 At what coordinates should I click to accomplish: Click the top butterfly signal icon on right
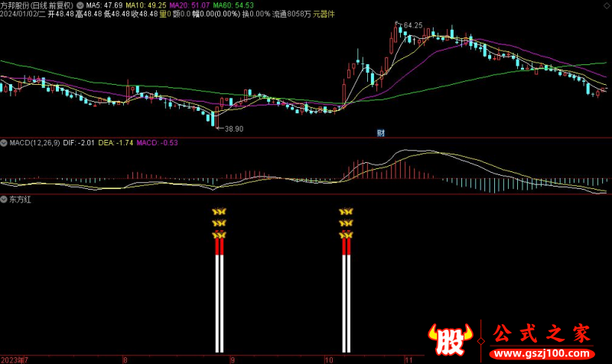346,211
